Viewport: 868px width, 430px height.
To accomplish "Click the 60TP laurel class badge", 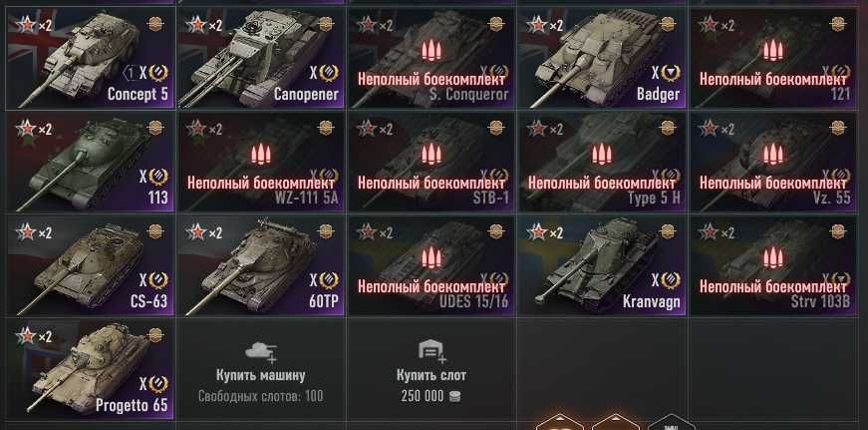I will (329, 279).
